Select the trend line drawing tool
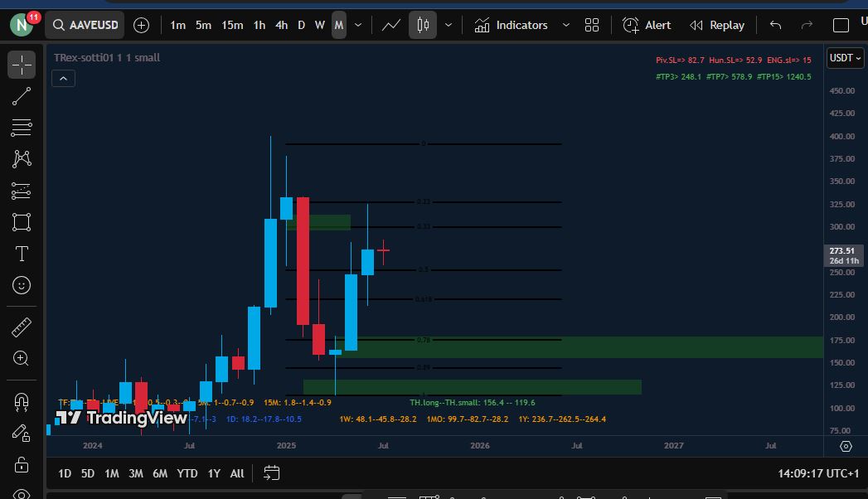 click(x=22, y=96)
